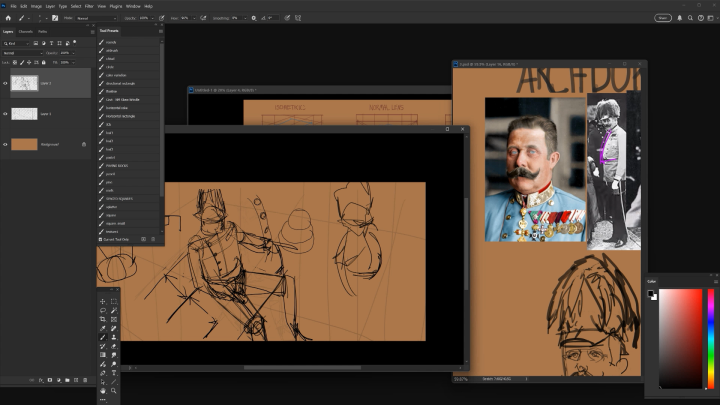Select the Lasso tool

click(103, 310)
